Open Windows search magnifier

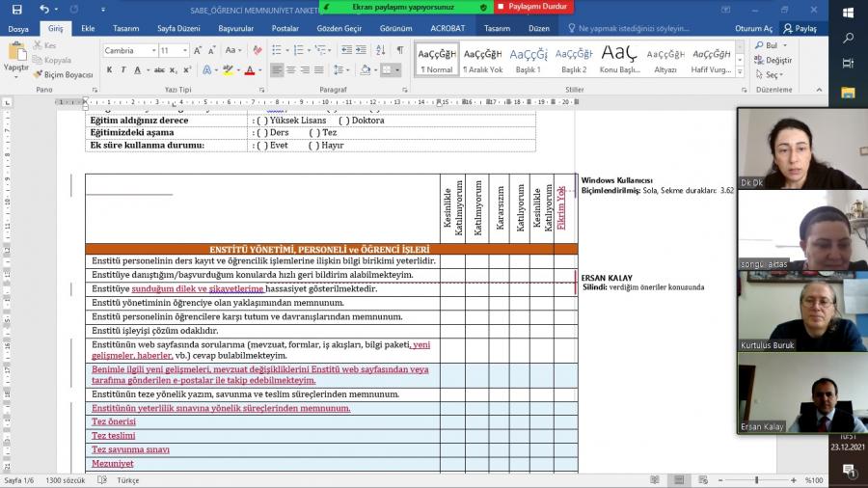pos(848,39)
